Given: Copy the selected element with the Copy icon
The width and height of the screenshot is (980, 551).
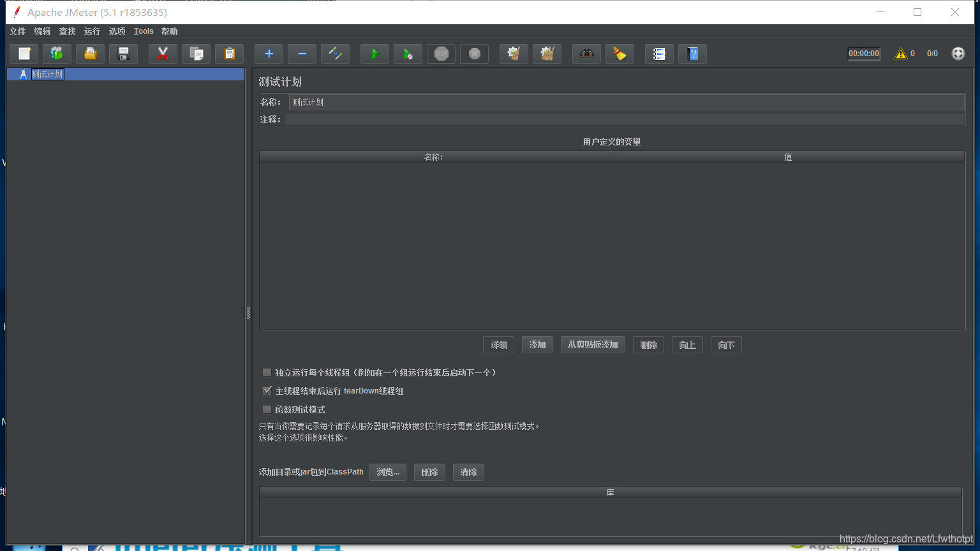Looking at the screenshot, I should coord(197,54).
